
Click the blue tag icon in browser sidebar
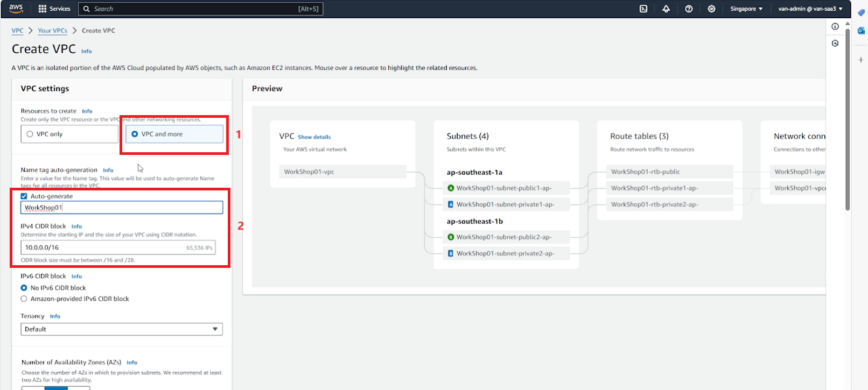pos(861,12)
